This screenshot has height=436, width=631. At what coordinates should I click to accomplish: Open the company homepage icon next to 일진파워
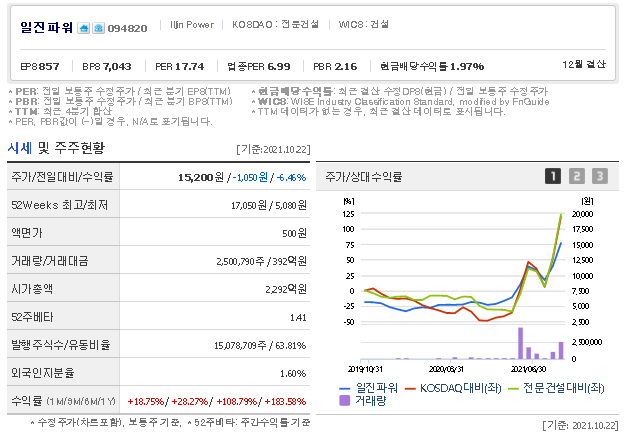84,28
